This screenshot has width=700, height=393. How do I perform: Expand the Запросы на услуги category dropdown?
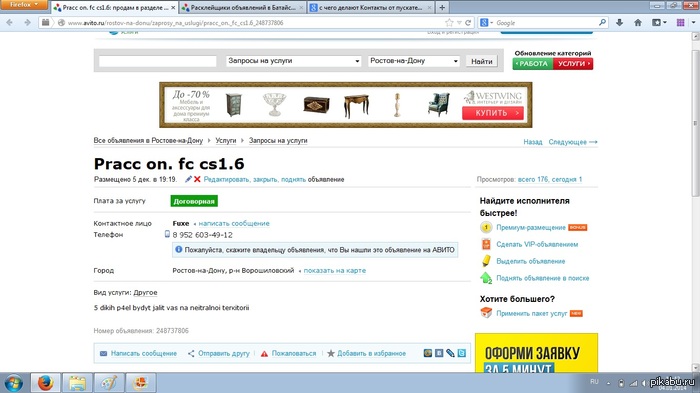293,61
